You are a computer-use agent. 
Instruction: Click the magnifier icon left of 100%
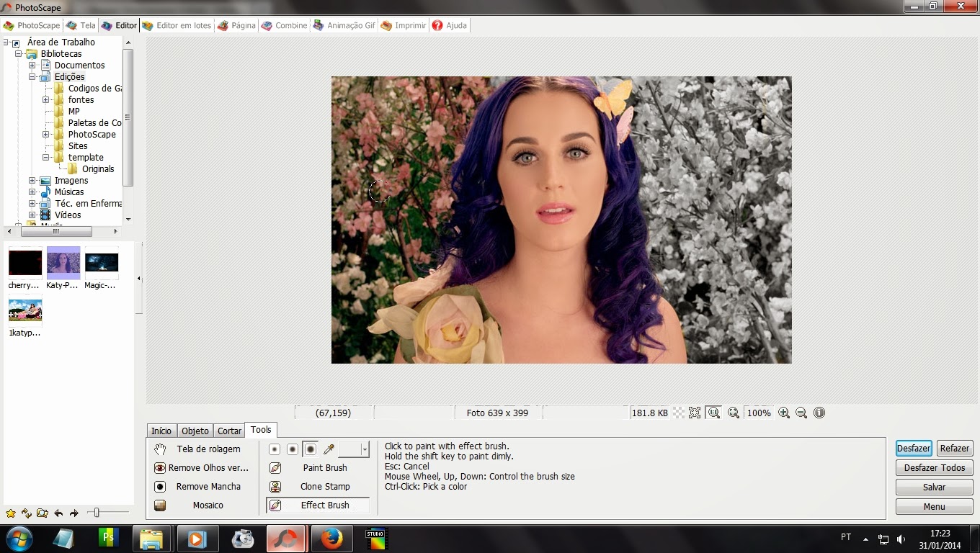[x=734, y=413]
